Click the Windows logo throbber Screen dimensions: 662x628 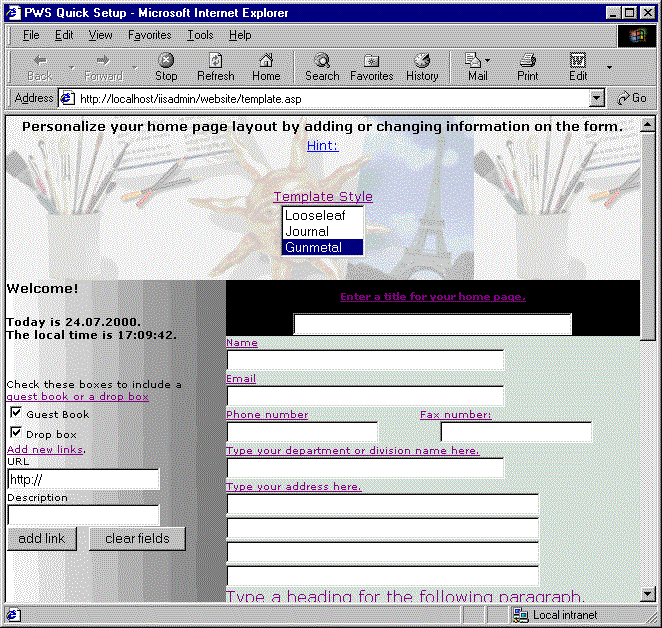[x=637, y=36]
